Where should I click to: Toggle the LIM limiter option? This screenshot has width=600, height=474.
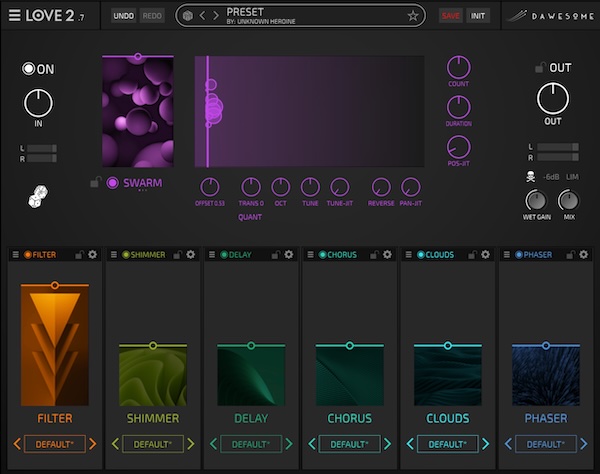point(572,177)
